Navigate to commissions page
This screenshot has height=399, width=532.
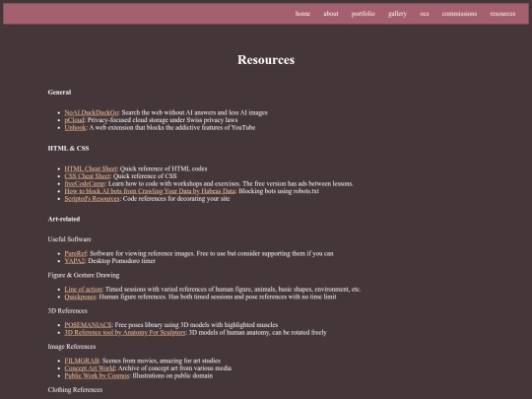459,14
